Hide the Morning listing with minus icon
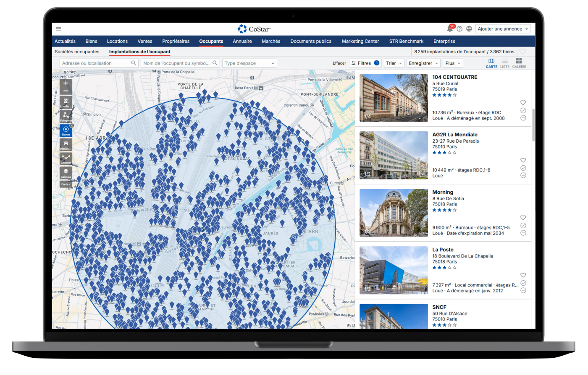The height and width of the screenshot is (375, 588). (523, 233)
